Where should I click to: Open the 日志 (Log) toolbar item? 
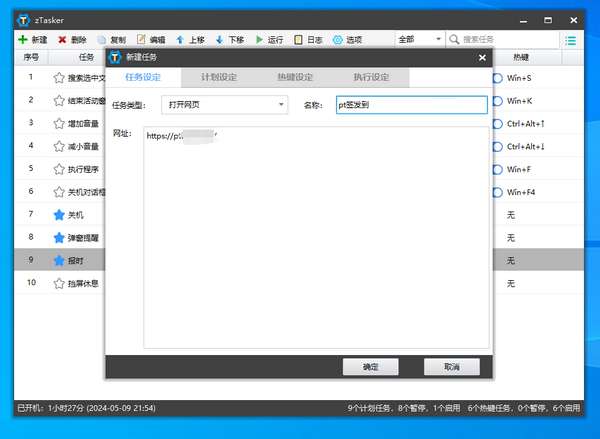click(299, 39)
